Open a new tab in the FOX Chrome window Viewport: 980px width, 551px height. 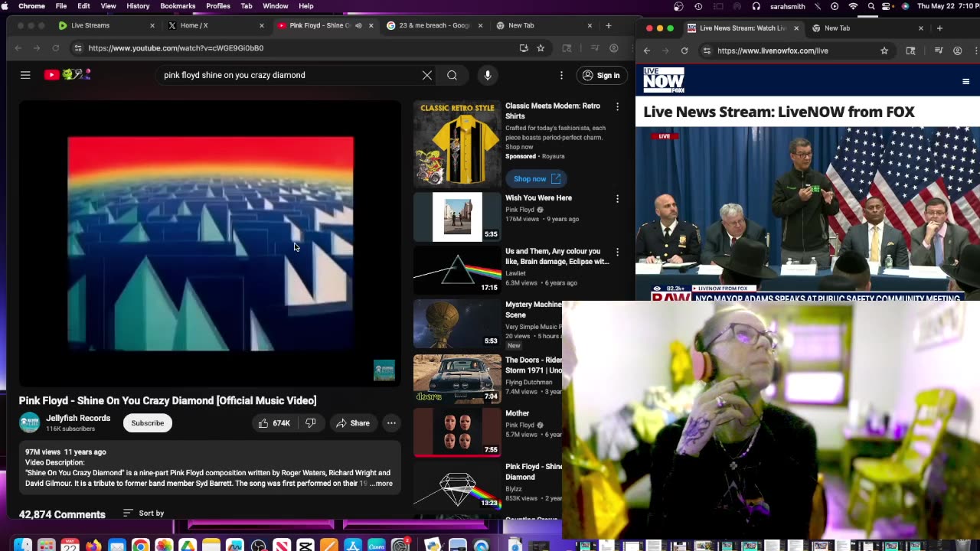click(x=939, y=28)
